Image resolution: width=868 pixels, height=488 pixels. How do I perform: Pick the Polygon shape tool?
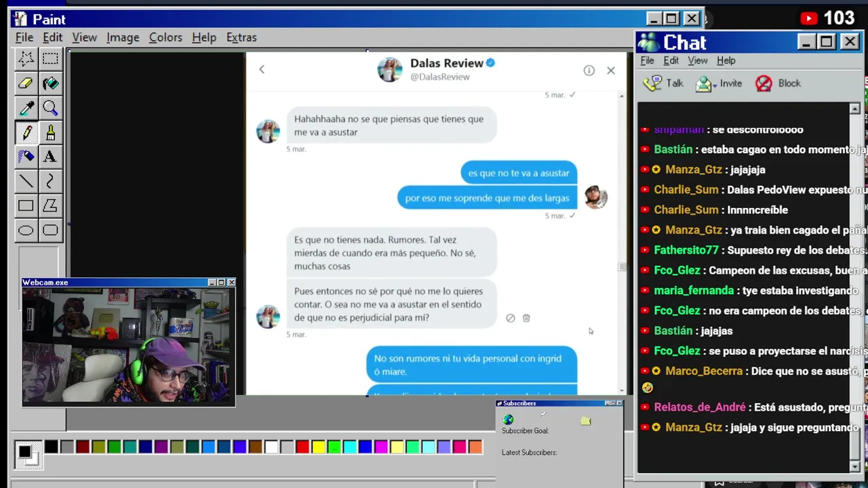tap(50, 205)
